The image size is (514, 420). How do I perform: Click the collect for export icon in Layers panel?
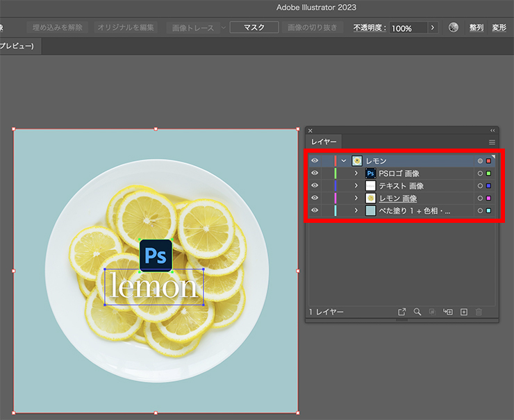(x=401, y=312)
